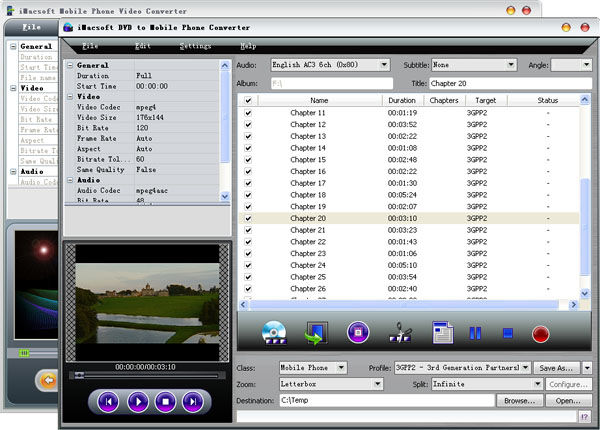The image size is (600, 430).
Task: Click the Destination path field
Action: 387,401
